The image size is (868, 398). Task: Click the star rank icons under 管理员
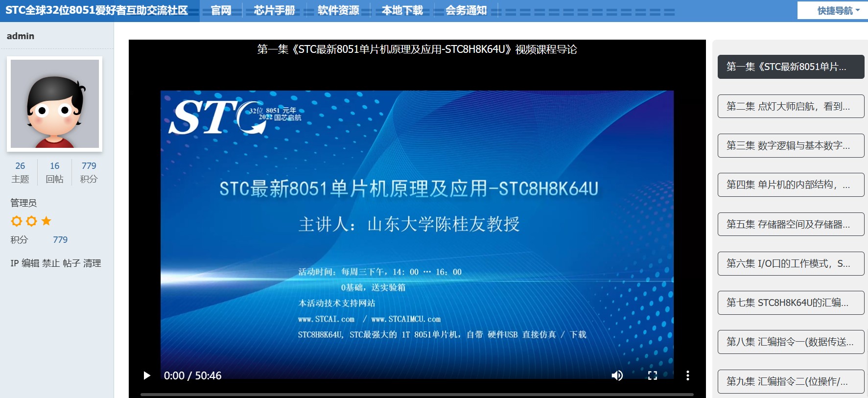(x=31, y=221)
